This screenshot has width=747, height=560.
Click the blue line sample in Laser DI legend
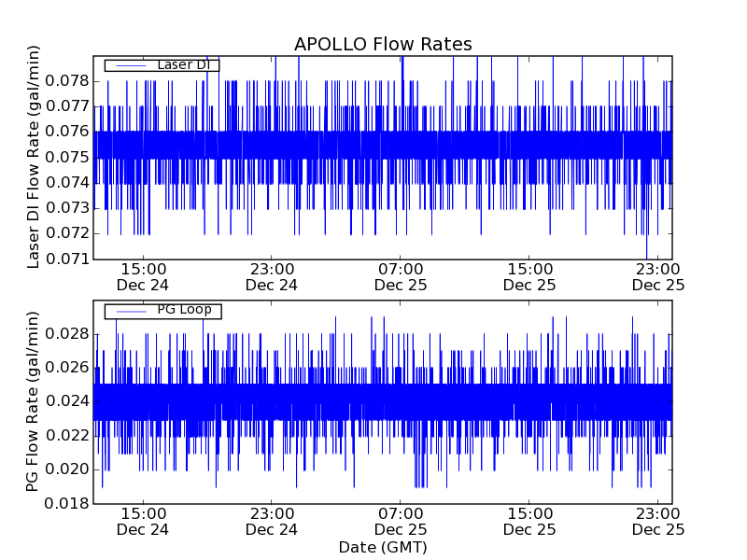coord(132,65)
